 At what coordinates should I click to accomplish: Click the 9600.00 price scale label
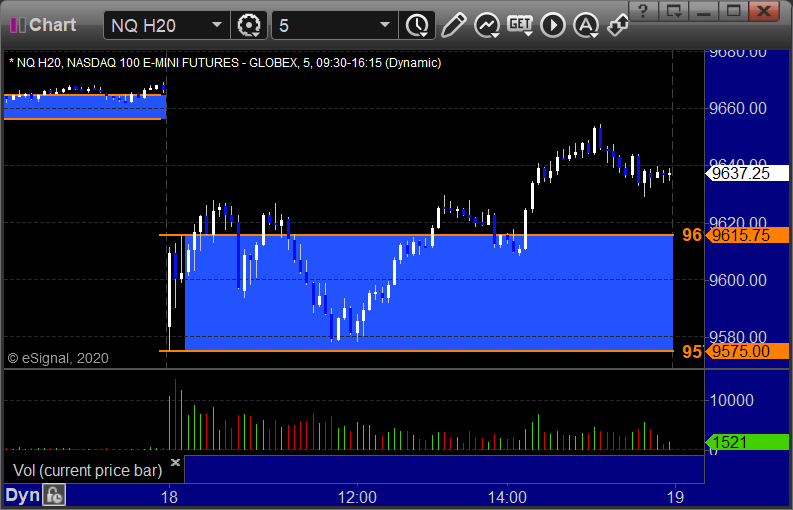coord(738,280)
